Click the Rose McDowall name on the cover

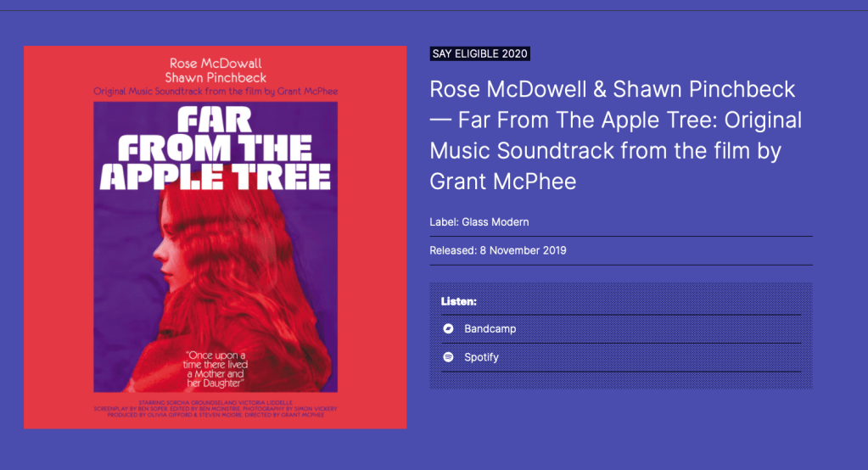(x=216, y=64)
